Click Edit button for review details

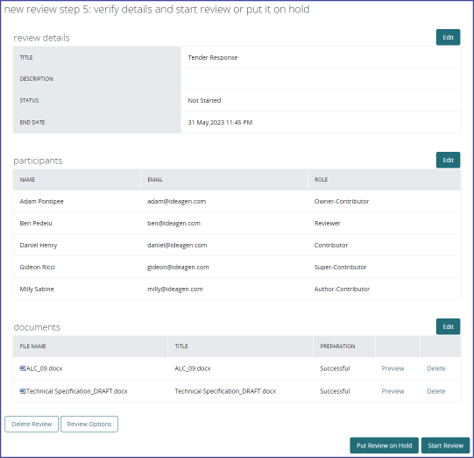point(448,37)
